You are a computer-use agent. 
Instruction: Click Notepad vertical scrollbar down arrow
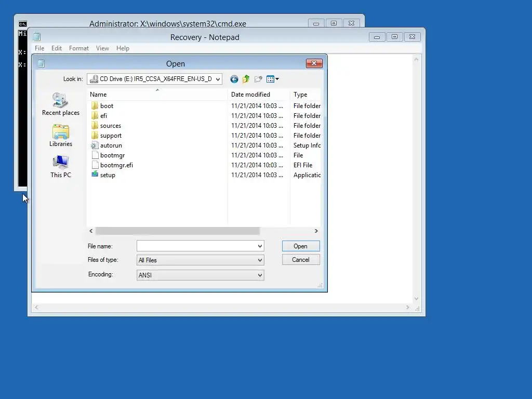416,299
